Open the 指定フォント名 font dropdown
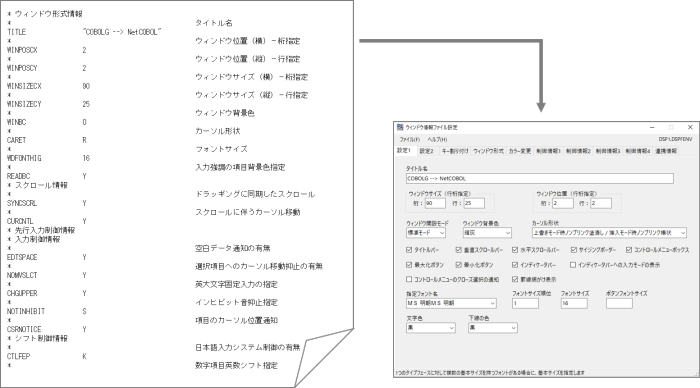This screenshot has height=388, width=700. [451, 303]
